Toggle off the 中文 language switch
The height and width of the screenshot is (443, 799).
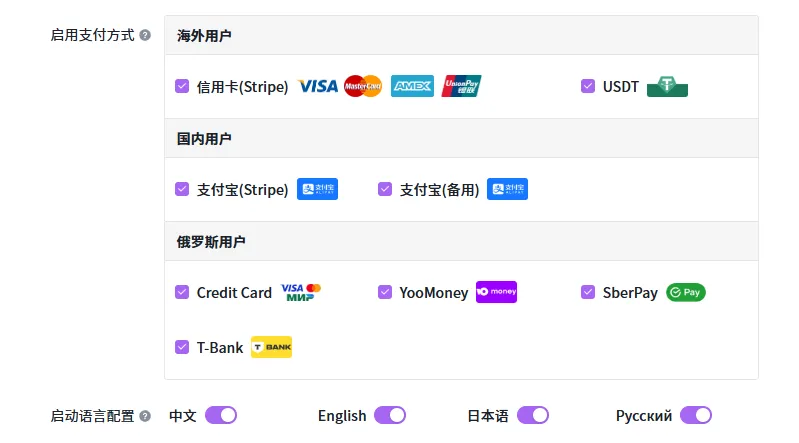click(221, 415)
